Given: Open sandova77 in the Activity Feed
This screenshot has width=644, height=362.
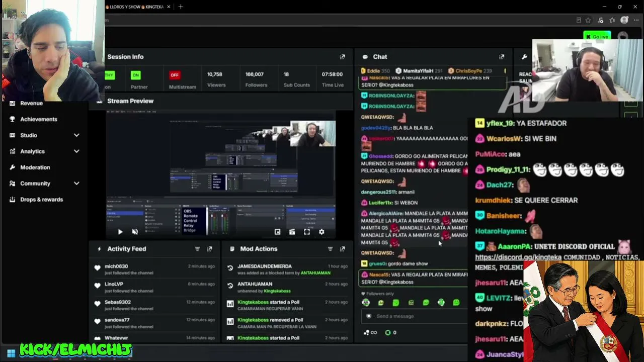Looking at the screenshot, I should pos(117,320).
